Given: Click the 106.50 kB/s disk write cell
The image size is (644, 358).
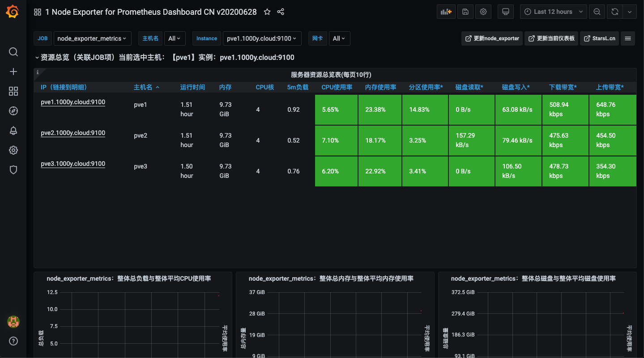Looking at the screenshot, I should (x=518, y=171).
